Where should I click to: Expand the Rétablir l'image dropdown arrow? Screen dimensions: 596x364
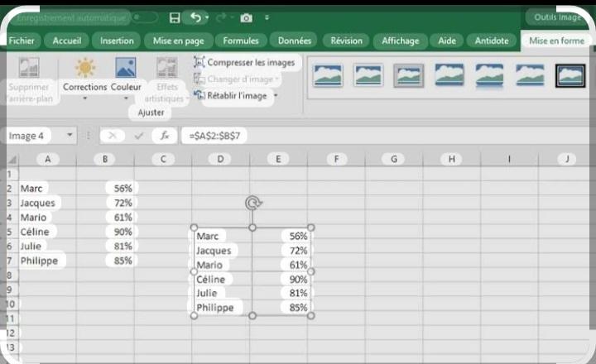[x=276, y=95]
